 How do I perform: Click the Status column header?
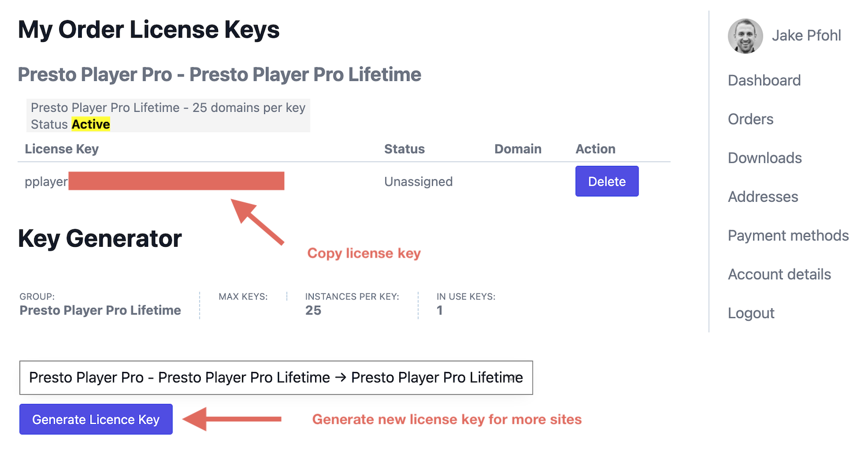(x=404, y=149)
